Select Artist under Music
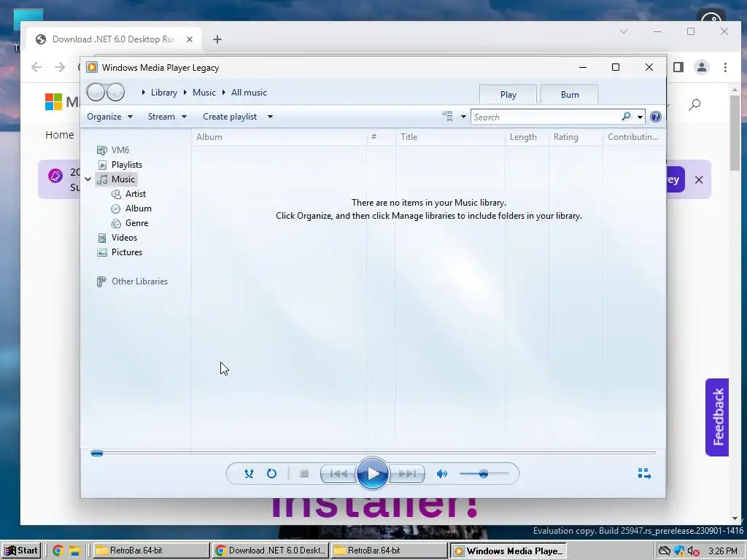This screenshot has width=747, height=560. coord(135,194)
